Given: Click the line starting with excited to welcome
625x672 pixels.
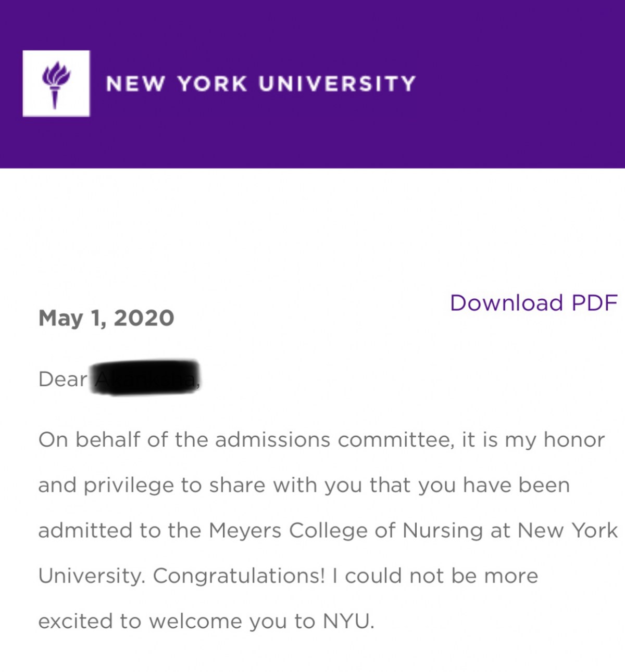Looking at the screenshot, I should pyautogui.click(x=206, y=621).
